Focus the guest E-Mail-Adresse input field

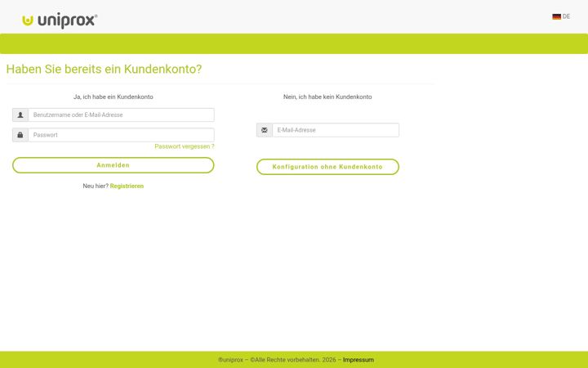coord(336,130)
